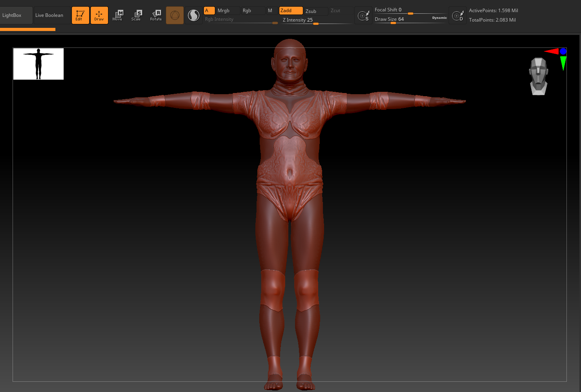Image resolution: width=581 pixels, height=392 pixels.
Task: Activate the Scale tool
Action: tap(136, 15)
